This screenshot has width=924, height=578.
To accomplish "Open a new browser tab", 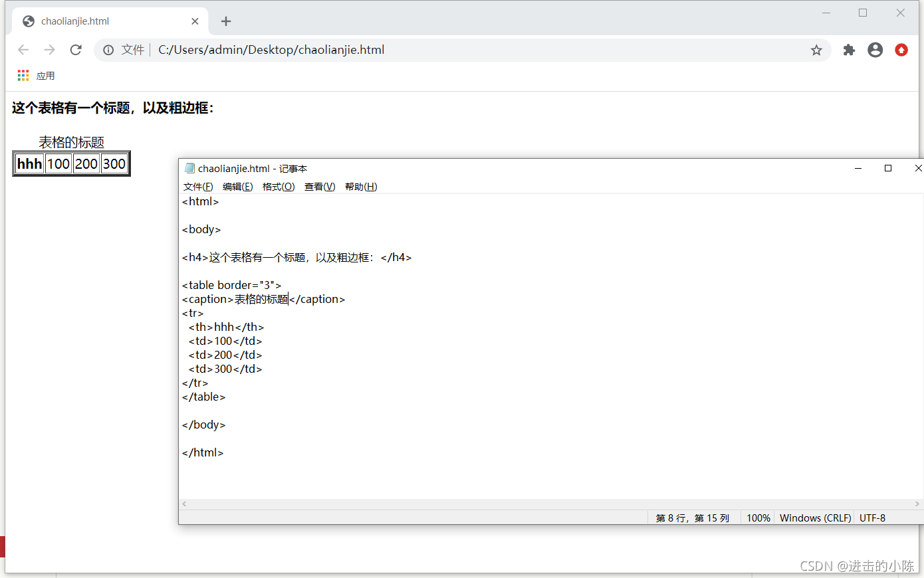I will [x=226, y=21].
